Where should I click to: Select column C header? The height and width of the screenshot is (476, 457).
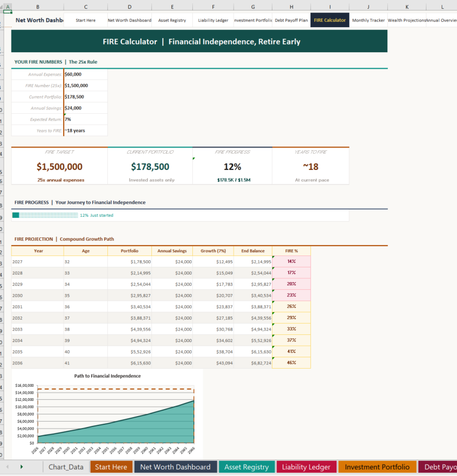pos(86,7)
